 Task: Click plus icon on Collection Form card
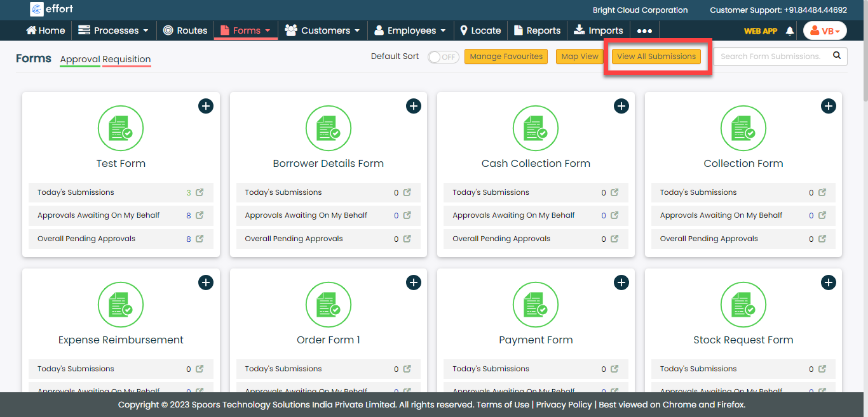[828, 106]
